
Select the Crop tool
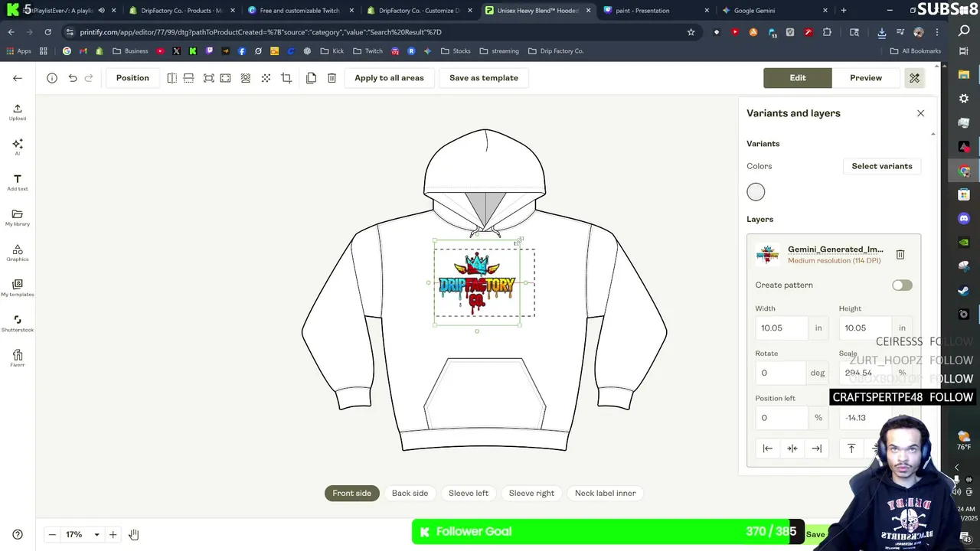pos(286,78)
